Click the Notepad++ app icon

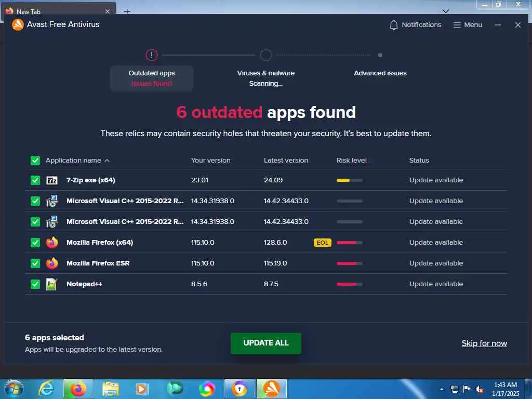pyautogui.click(x=51, y=284)
